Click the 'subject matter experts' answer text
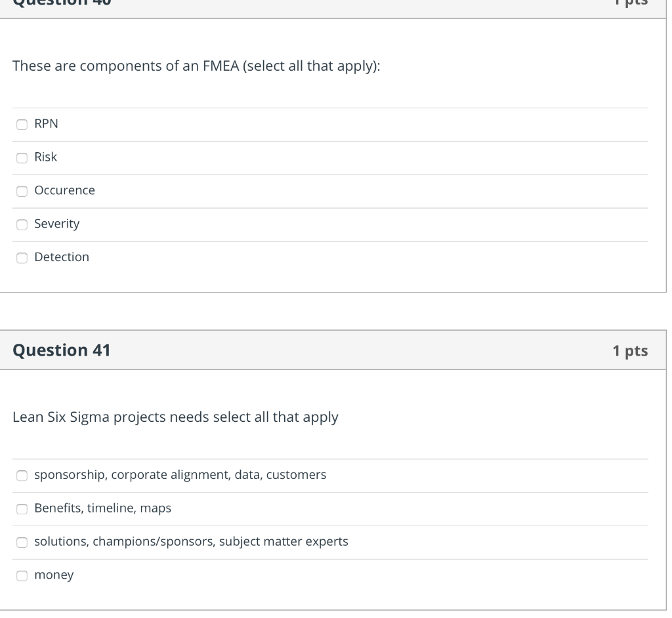 [x=292, y=542]
